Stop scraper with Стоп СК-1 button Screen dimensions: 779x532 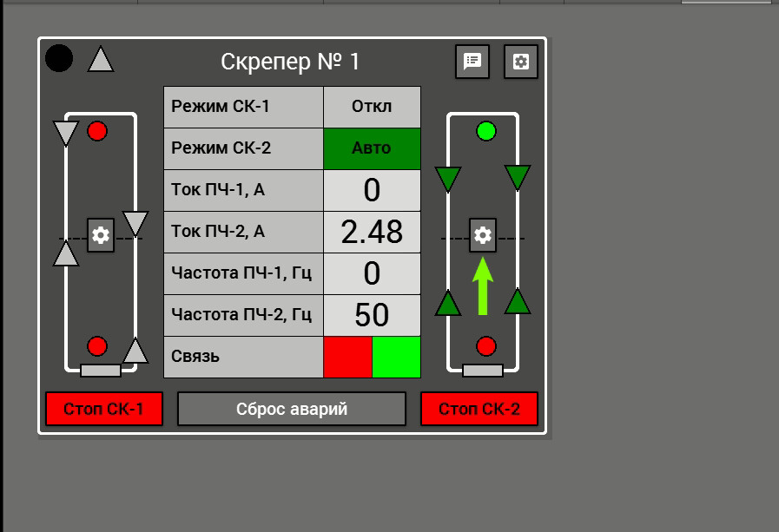click(104, 409)
